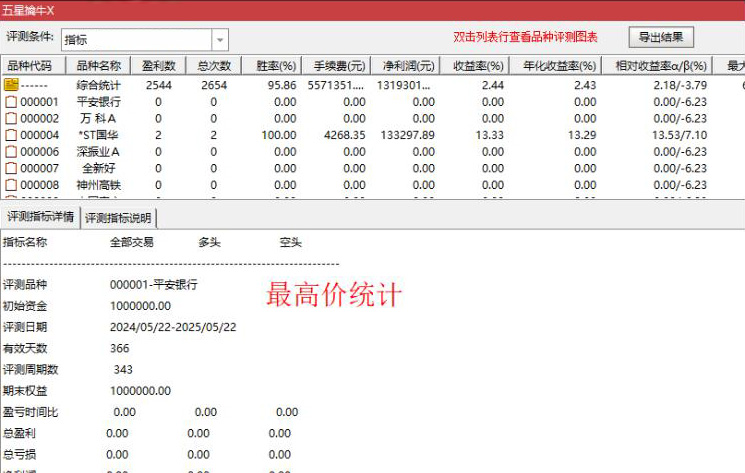Click net profit value 133297.89
This screenshot has width=745, height=473.
tap(408, 135)
